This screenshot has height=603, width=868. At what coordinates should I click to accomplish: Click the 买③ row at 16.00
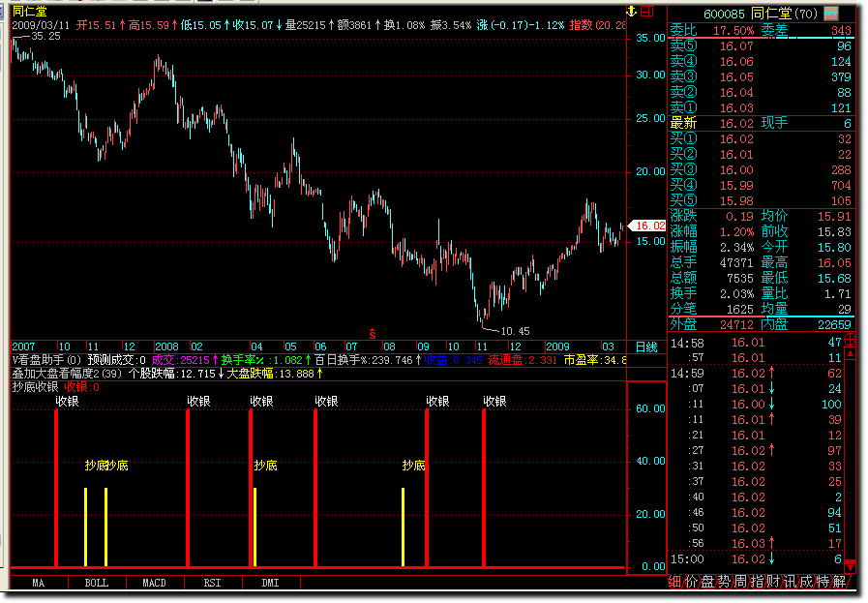(761, 170)
